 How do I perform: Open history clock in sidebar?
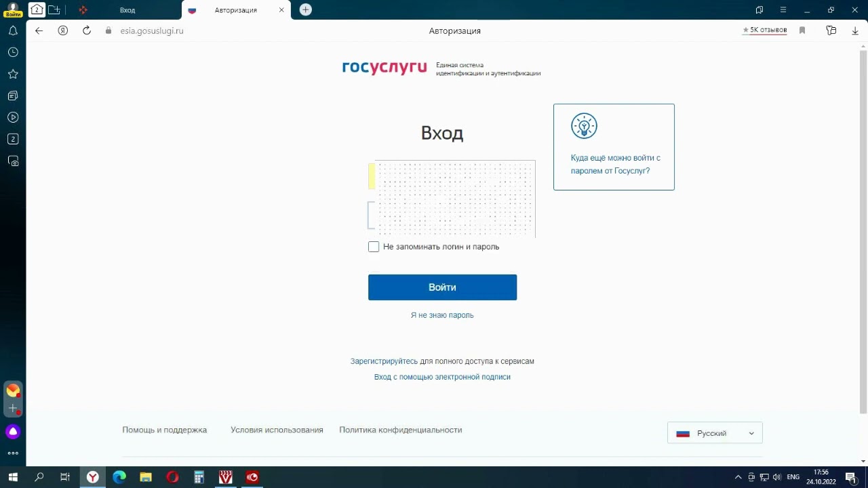click(13, 52)
